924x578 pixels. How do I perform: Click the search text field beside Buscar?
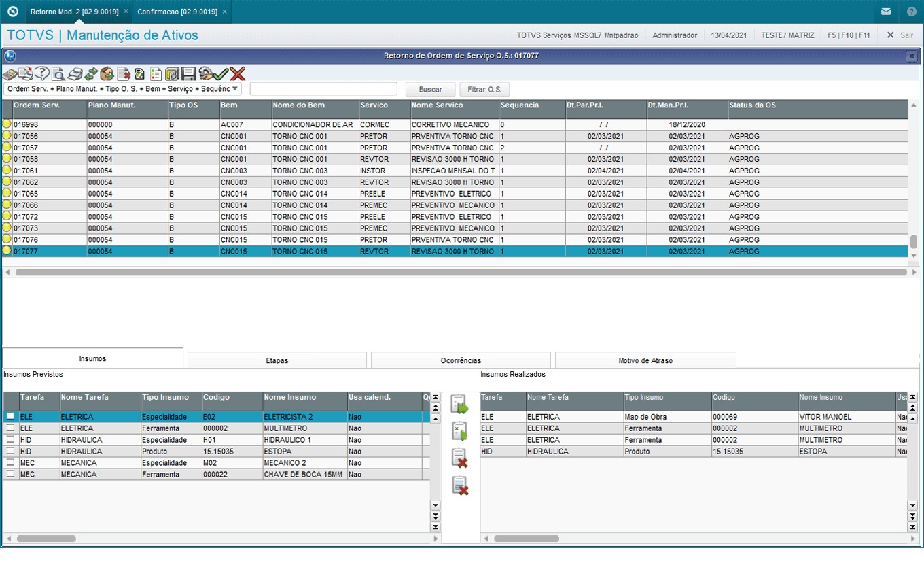pos(323,89)
